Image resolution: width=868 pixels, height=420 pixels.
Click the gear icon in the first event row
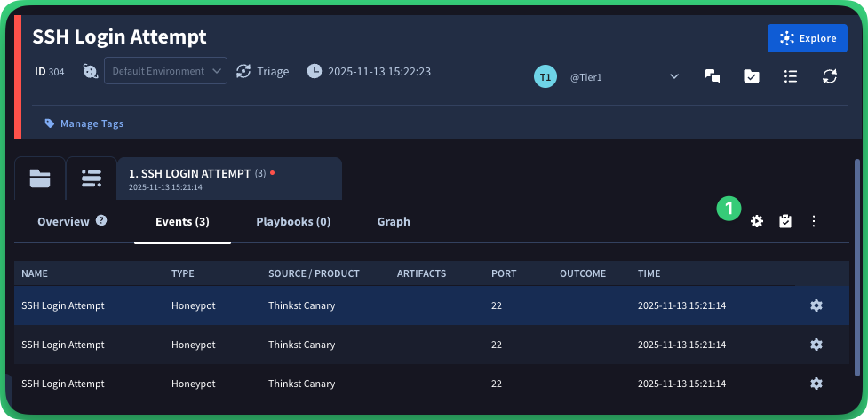816,305
